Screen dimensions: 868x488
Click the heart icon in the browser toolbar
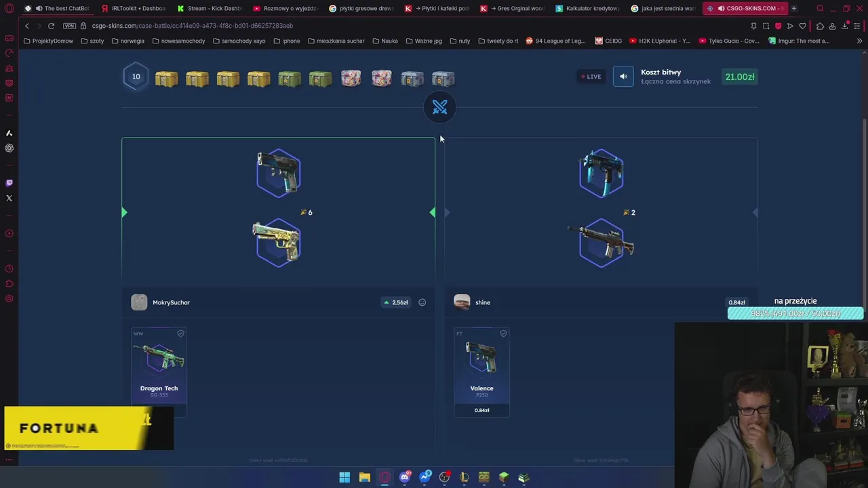[803, 26]
